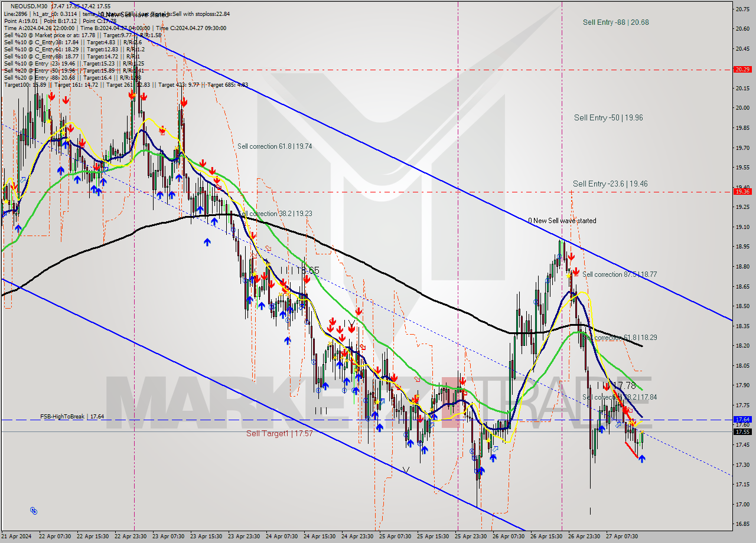The image size is (756, 543).
Task: Click the 'Line:2896 | h1_atr_c0: 0.3114' info line
Action: tap(117, 14)
